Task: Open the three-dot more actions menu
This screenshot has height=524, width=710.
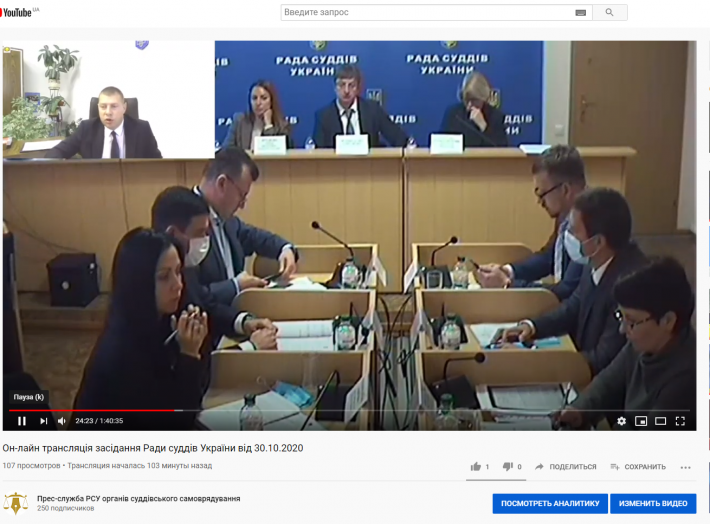Action: (x=685, y=467)
